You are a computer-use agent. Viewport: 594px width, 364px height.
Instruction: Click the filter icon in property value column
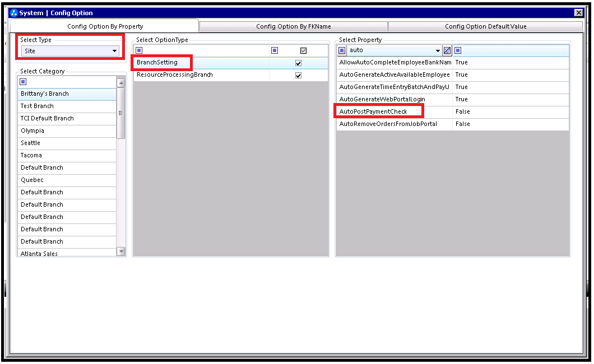[x=458, y=50]
